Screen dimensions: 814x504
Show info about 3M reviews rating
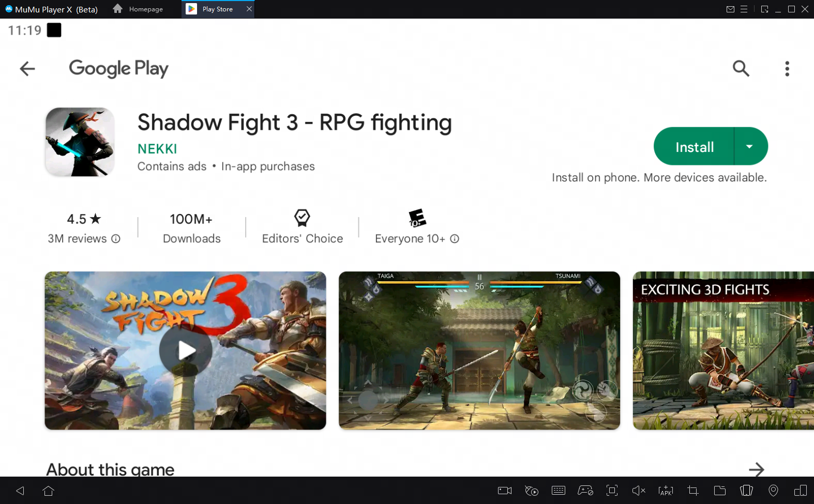(116, 239)
